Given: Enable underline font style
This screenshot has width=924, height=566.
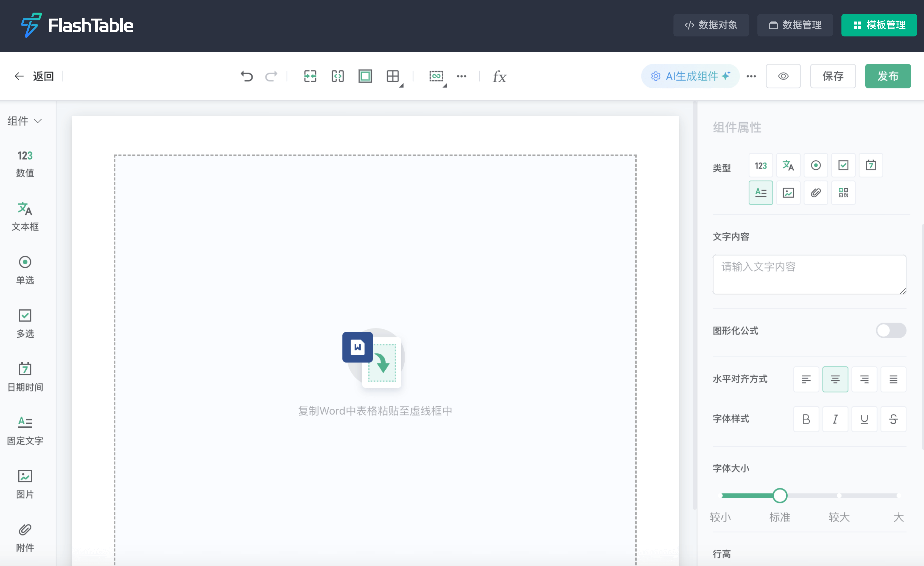Looking at the screenshot, I should 864,419.
